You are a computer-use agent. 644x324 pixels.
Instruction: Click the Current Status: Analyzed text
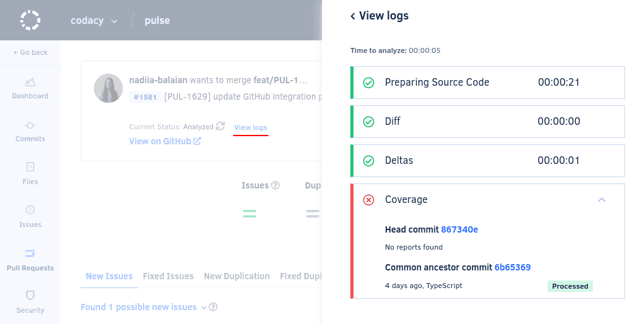point(171,127)
